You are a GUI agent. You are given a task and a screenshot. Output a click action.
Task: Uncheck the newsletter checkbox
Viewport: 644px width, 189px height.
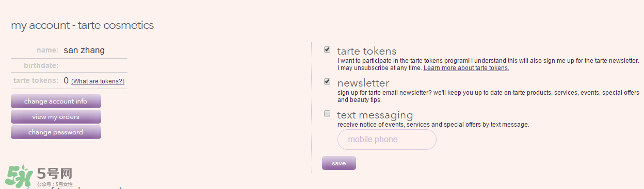point(327,82)
